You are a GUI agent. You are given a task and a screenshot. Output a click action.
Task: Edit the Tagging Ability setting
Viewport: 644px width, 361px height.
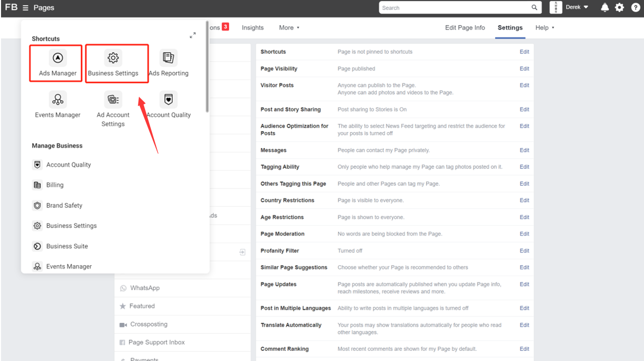coord(525,167)
